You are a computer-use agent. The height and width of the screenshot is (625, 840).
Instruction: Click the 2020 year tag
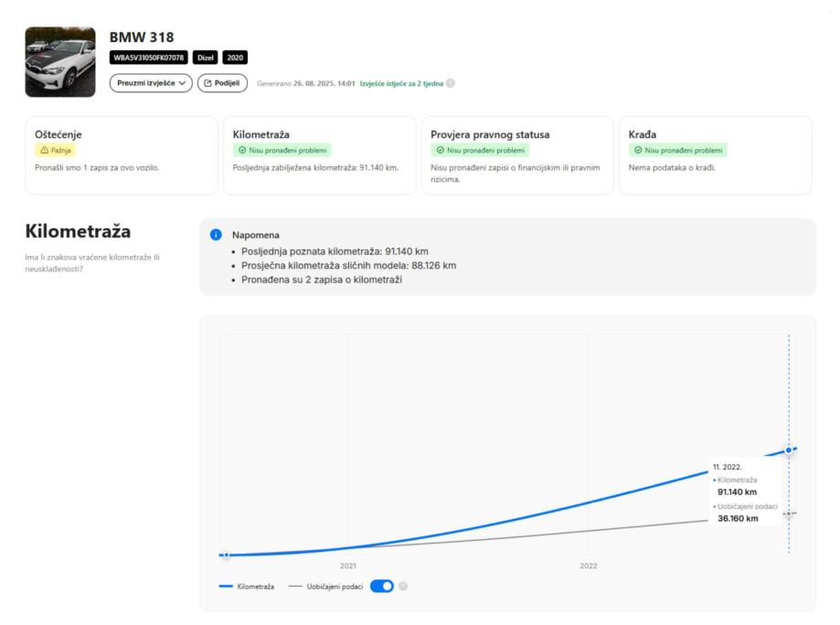click(x=236, y=58)
